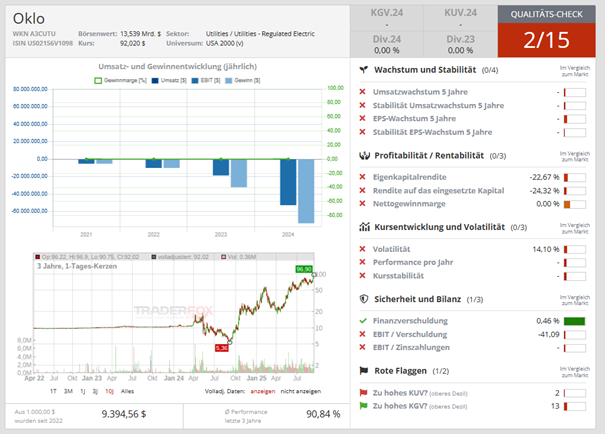
Task: Select nicht anzeigen for volladjustierte Daten
Action: pyautogui.click(x=301, y=391)
